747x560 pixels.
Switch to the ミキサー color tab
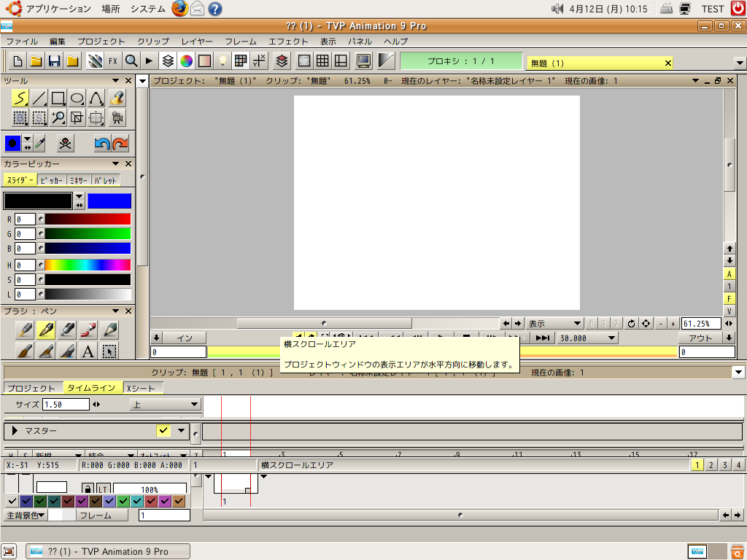pyautogui.click(x=79, y=180)
